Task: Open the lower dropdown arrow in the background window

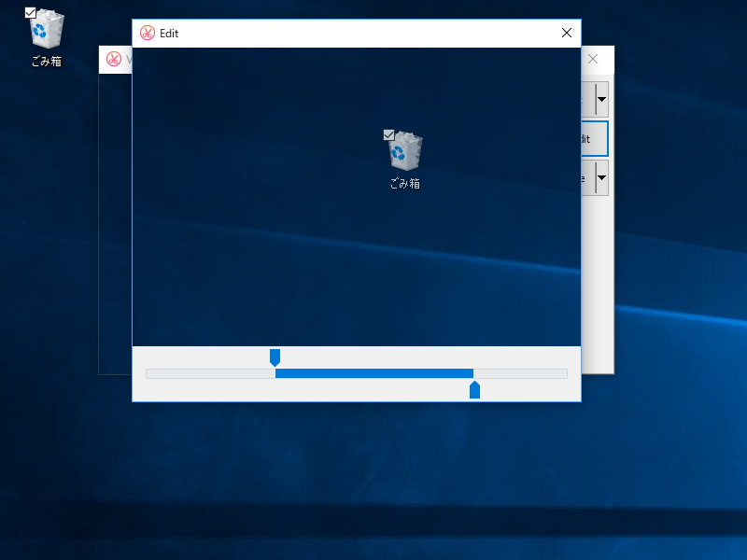Action: pos(601,178)
